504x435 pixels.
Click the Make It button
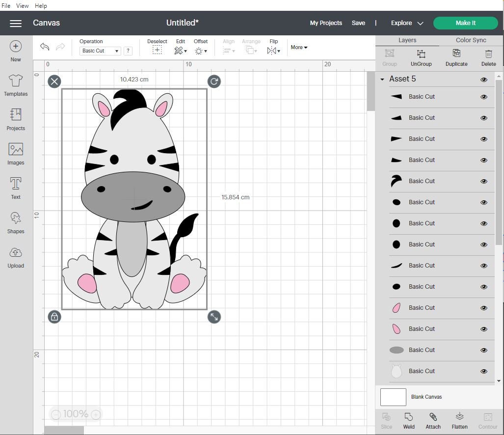click(465, 23)
